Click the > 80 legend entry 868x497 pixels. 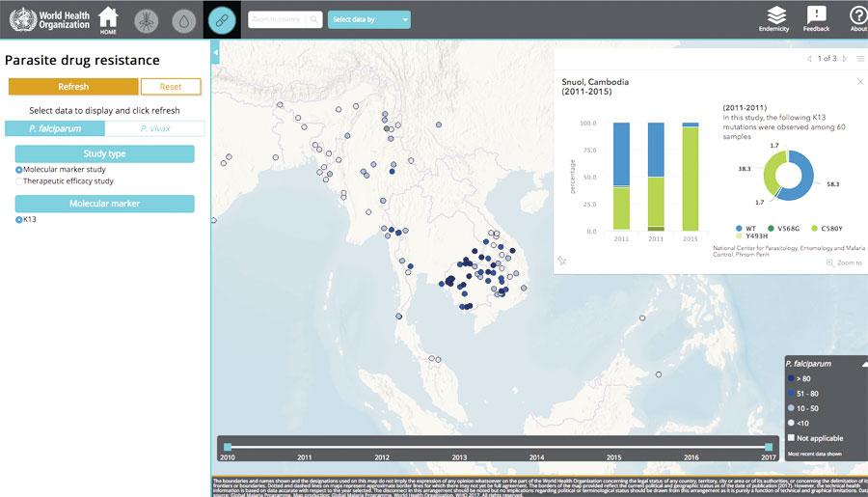800,379
